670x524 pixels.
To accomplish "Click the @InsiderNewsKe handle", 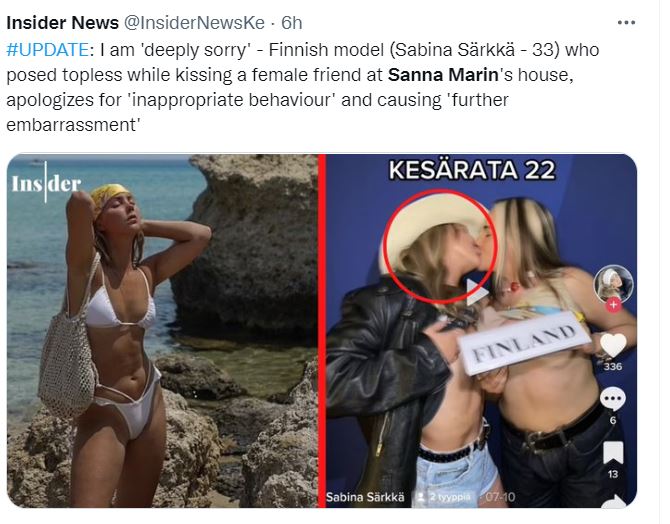I will (x=194, y=23).
